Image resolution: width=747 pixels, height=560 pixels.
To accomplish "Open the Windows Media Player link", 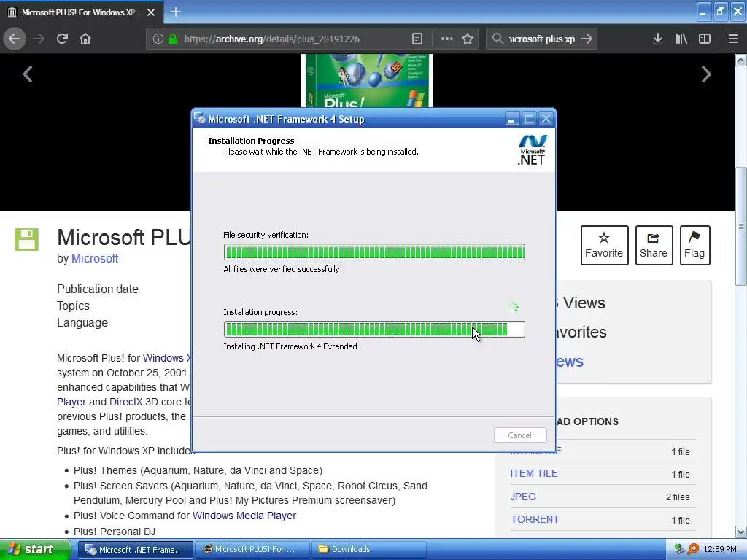I will (x=244, y=516).
